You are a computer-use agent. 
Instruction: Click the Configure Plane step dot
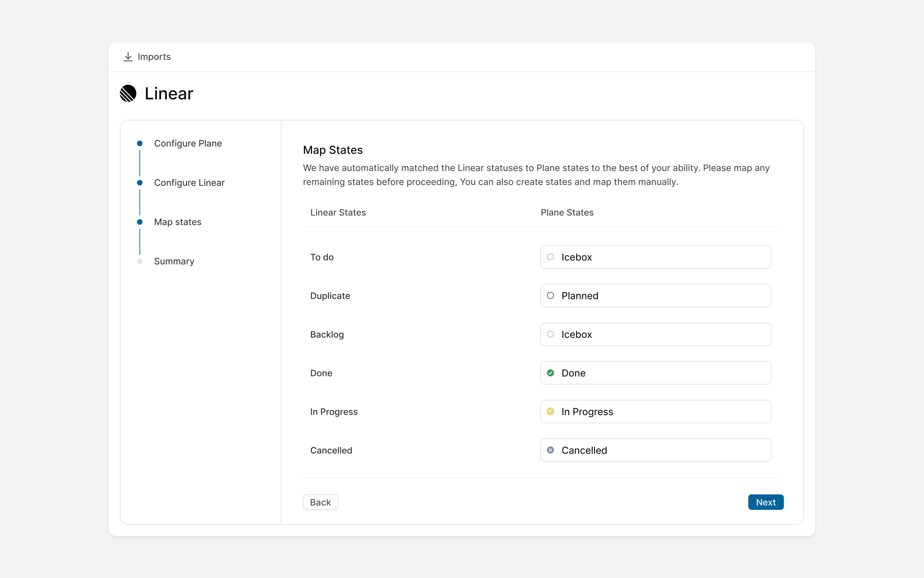point(140,143)
